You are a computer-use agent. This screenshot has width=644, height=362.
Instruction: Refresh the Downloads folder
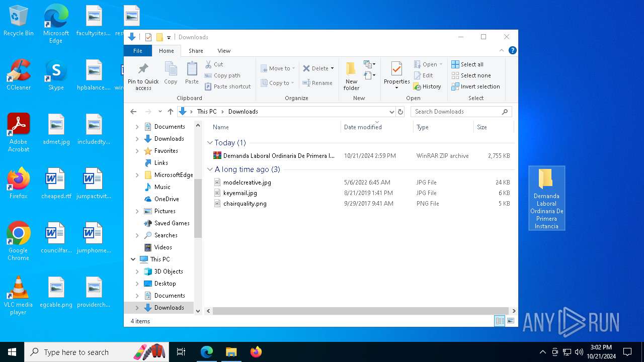point(400,112)
